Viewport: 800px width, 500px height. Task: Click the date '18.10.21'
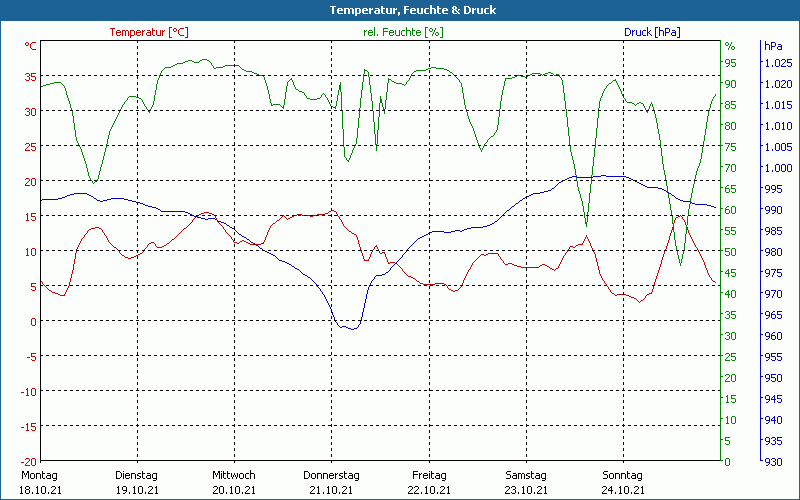(40, 490)
